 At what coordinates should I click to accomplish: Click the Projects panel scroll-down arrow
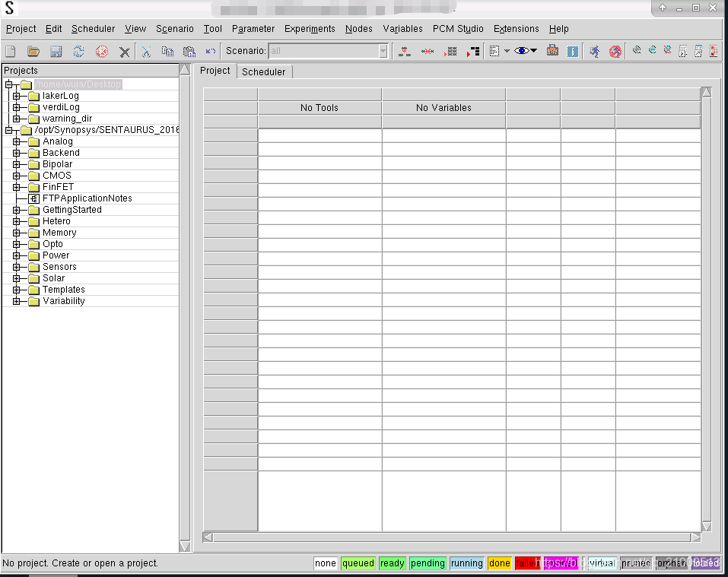[185, 546]
